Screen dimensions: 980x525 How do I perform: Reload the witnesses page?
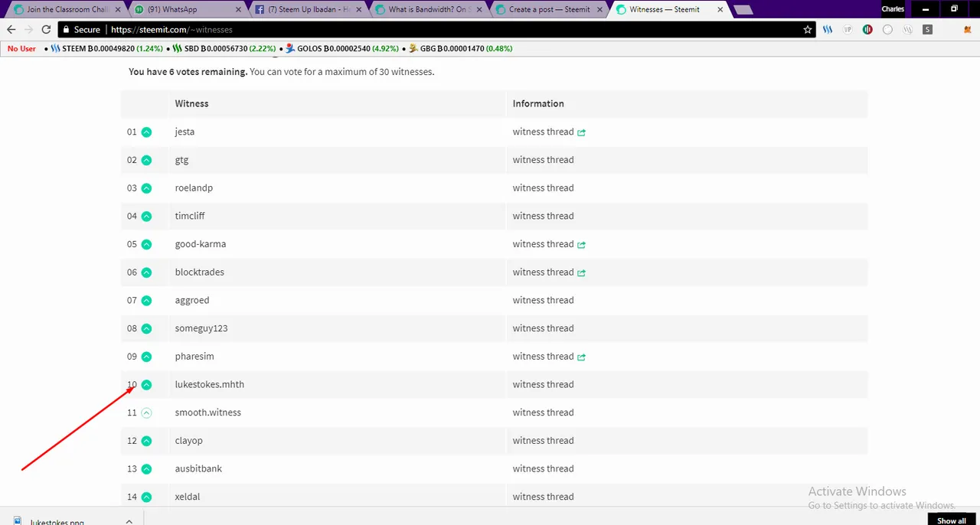tap(47, 29)
